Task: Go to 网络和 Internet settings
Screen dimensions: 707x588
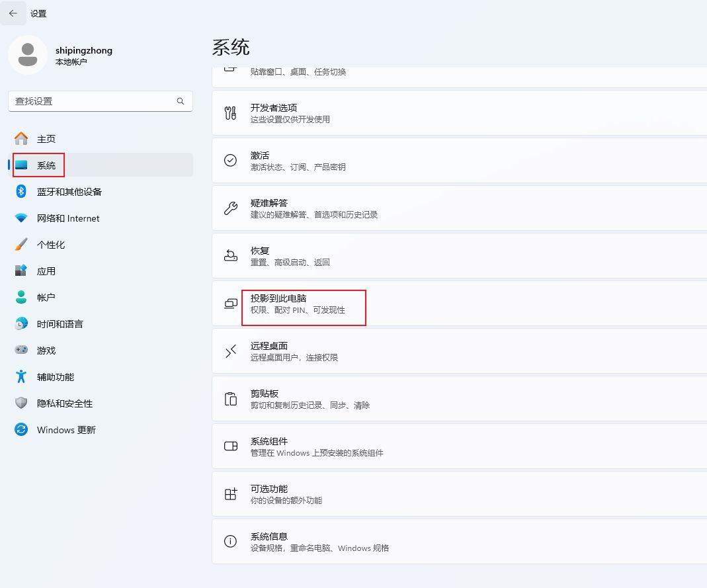Action: pos(67,218)
